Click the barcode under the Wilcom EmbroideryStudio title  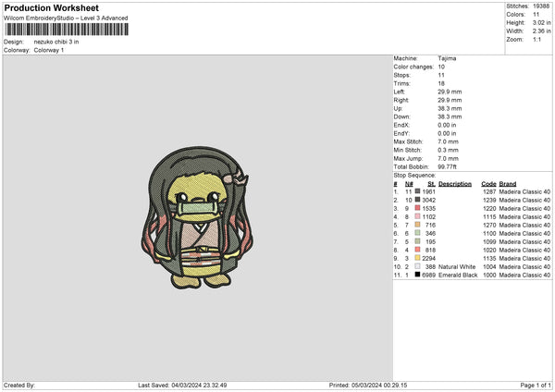66,30
